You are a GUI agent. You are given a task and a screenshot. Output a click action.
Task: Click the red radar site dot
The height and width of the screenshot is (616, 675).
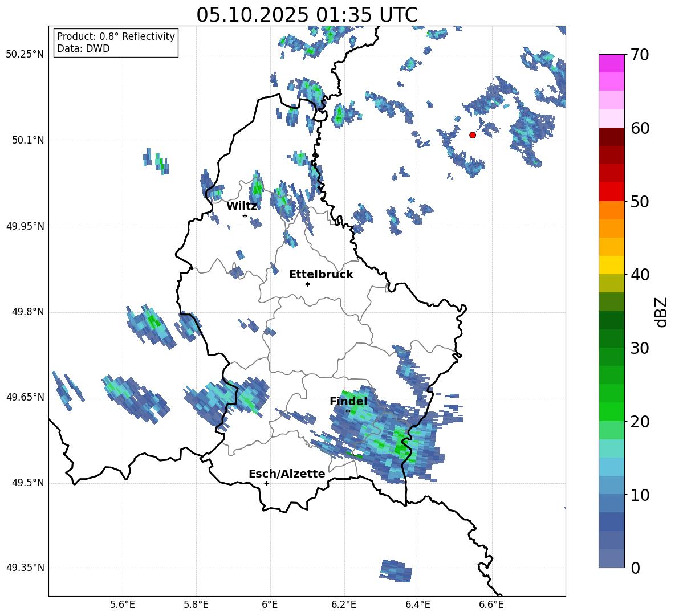(472, 135)
